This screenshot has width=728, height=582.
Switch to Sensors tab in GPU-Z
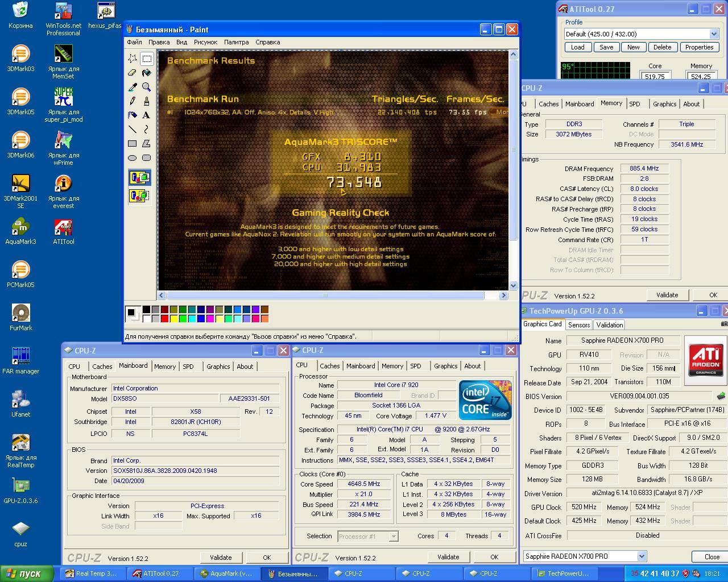pyautogui.click(x=579, y=325)
